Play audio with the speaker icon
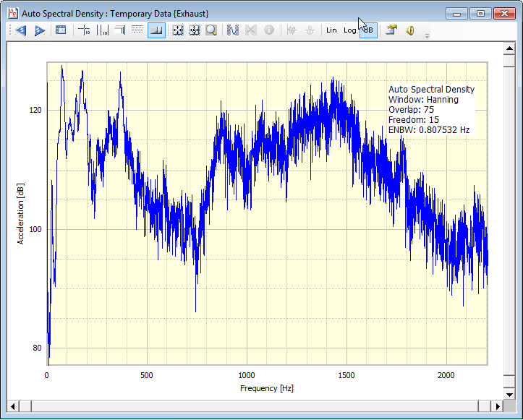Viewport: 523px width, 420px height. 409,30
